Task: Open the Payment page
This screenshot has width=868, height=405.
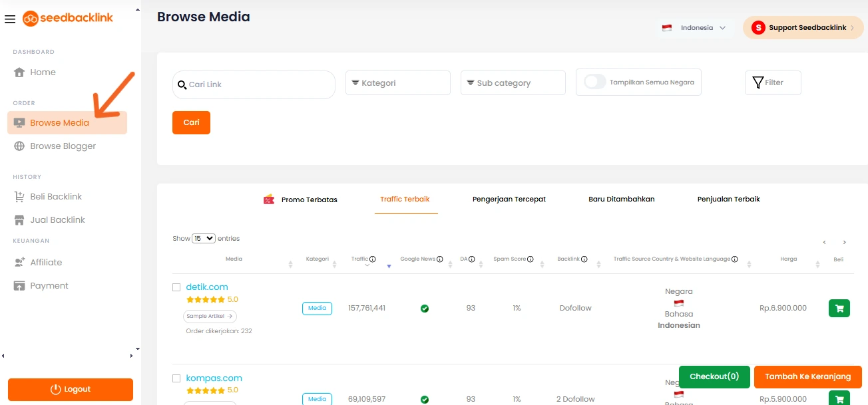Action: pyautogui.click(x=49, y=285)
